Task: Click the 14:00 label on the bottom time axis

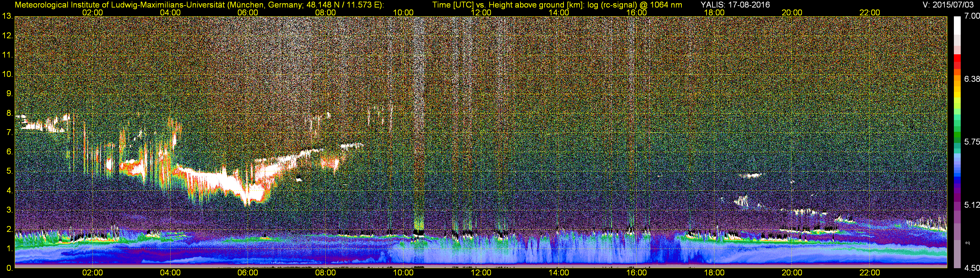Action: click(x=559, y=273)
